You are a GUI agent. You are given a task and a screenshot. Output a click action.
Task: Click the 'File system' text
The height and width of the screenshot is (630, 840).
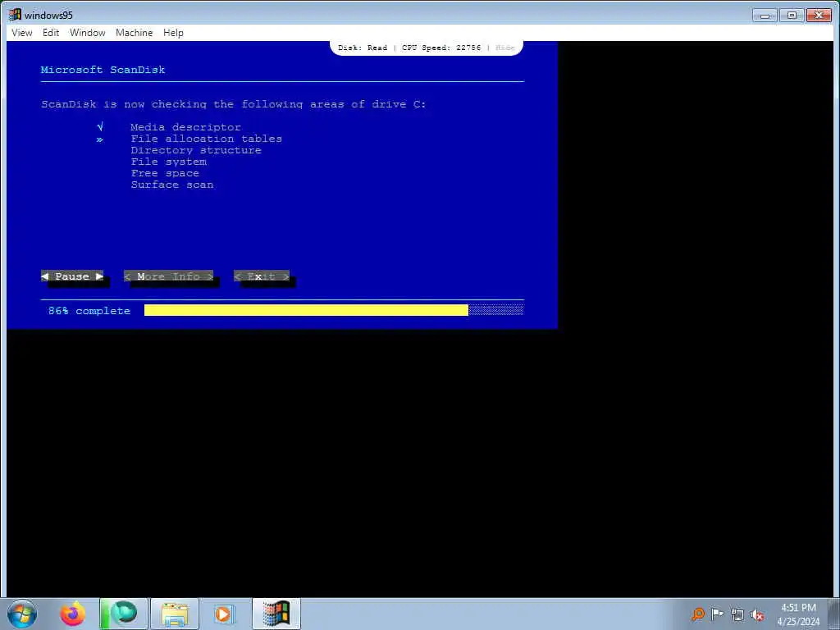pos(169,162)
